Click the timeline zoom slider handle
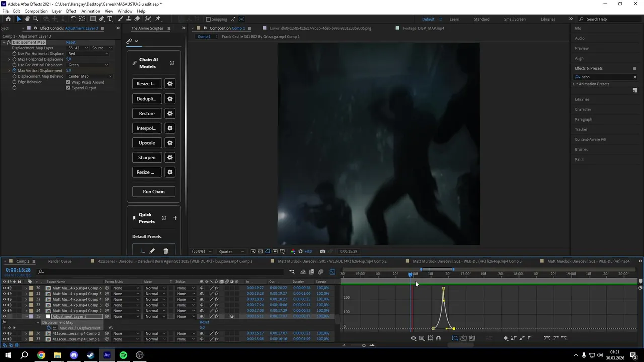Image resolution: width=644 pixels, height=362 pixels. coord(364,345)
